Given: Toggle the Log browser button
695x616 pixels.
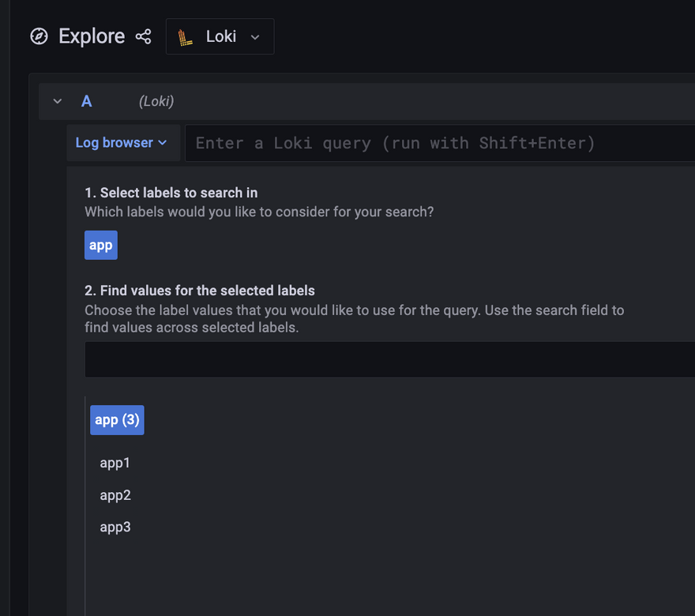Looking at the screenshot, I should click(x=115, y=143).
